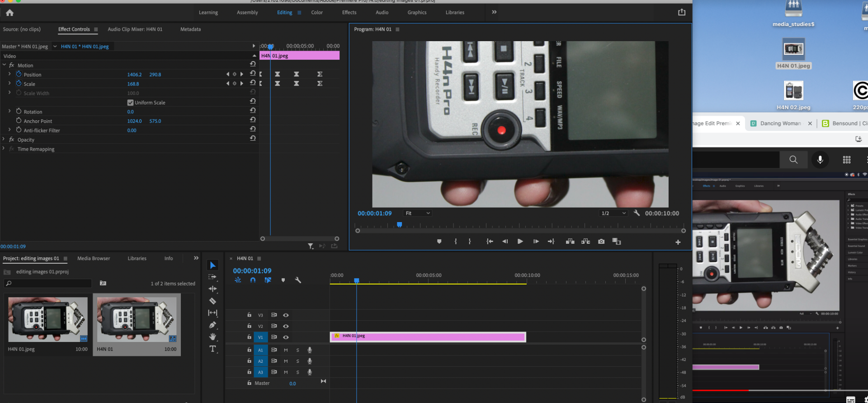868x403 pixels.
Task: Expand the Opacity effect
Action: (x=4, y=139)
